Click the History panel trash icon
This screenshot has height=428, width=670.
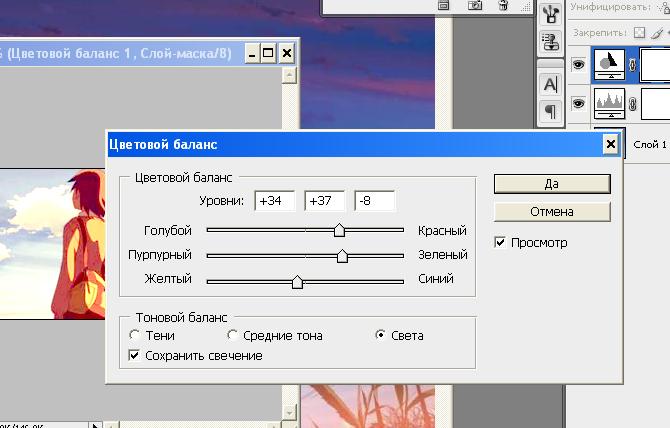coord(503,6)
